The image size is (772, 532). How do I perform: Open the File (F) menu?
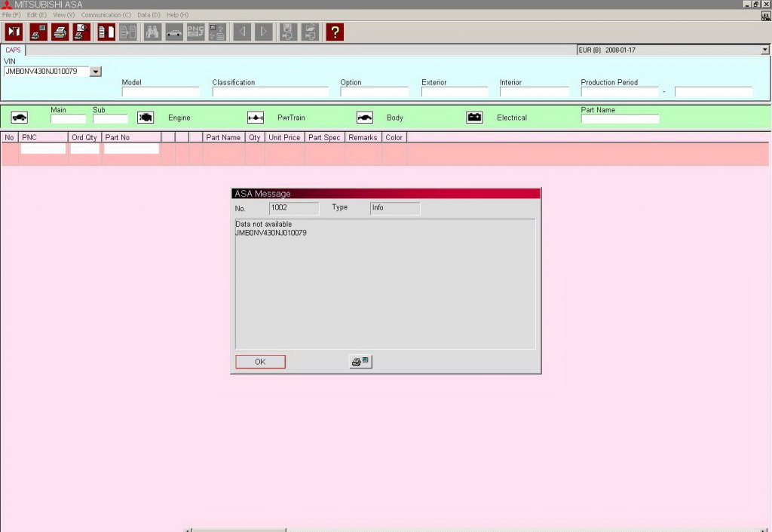(x=11, y=15)
